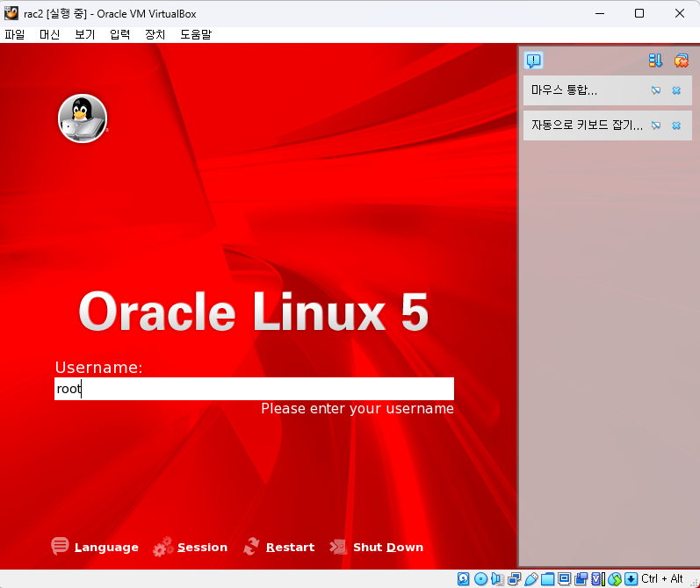Click the Ctrl + Alt host key indicator
Screen dimensions: 700x588
click(662, 578)
